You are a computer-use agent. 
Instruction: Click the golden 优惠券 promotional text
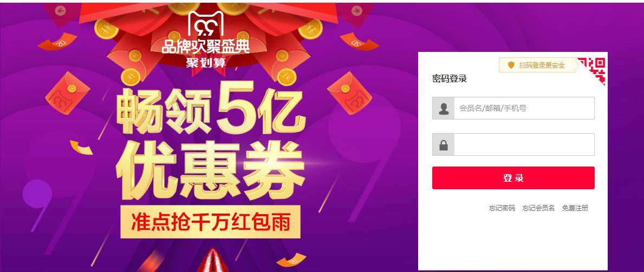click(210, 170)
